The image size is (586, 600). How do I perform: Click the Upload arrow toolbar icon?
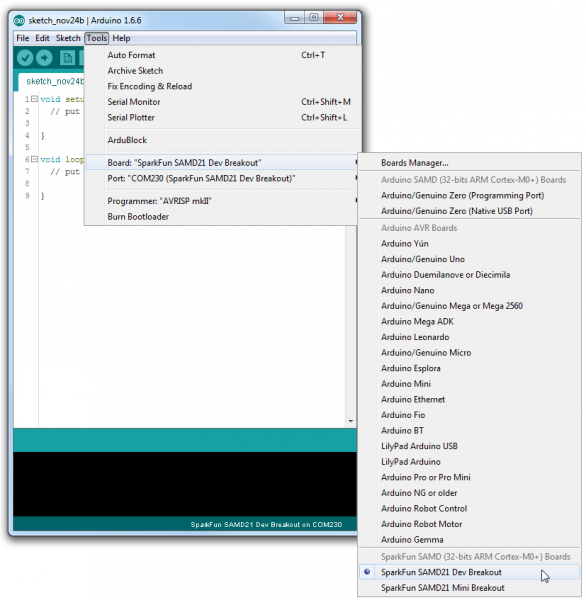44,58
